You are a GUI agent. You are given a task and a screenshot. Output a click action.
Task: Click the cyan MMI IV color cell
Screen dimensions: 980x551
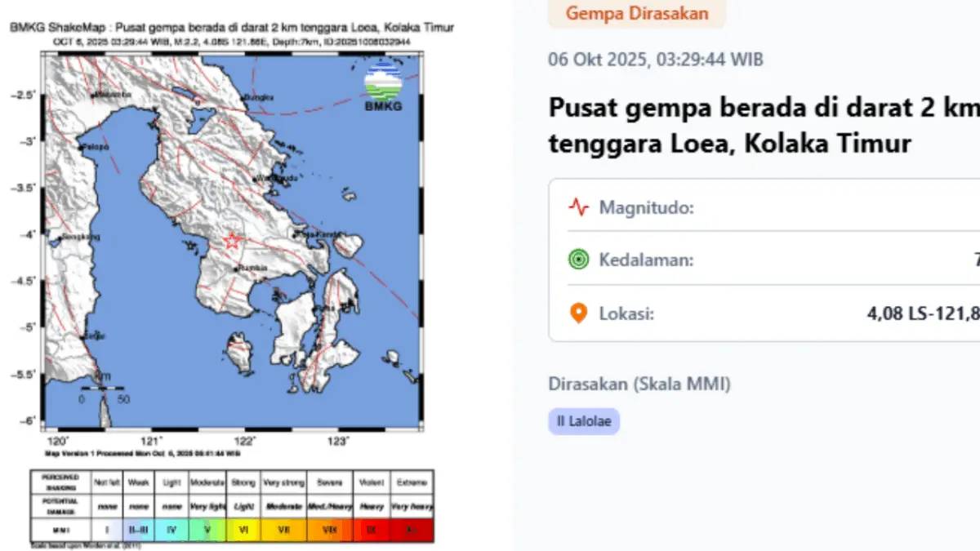tap(172, 530)
